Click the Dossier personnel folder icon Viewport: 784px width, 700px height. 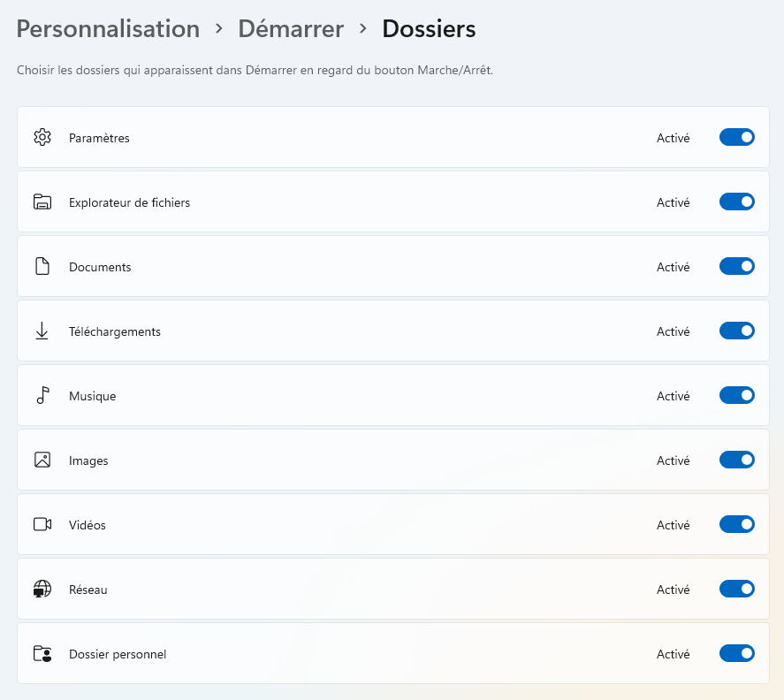coord(42,653)
